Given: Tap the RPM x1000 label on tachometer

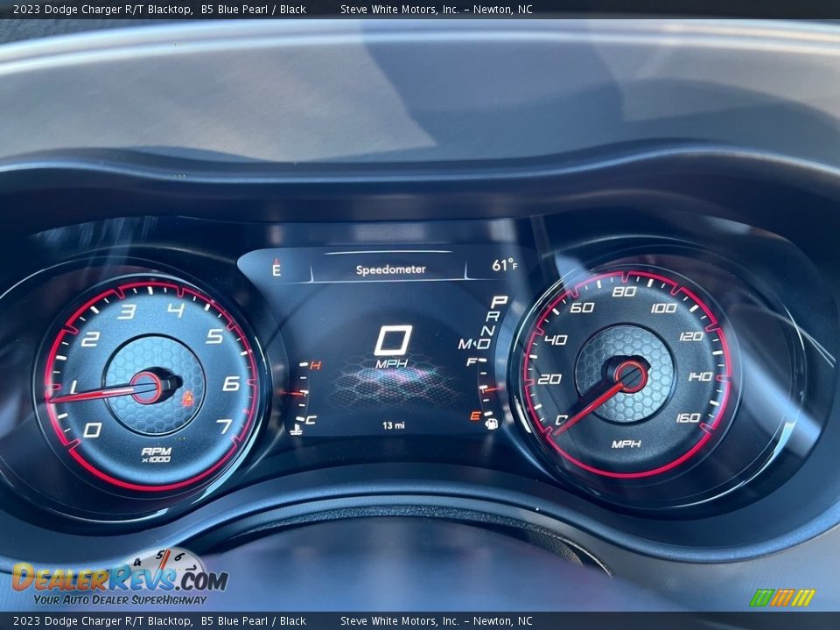Looking at the screenshot, I should click(x=156, y=455).
